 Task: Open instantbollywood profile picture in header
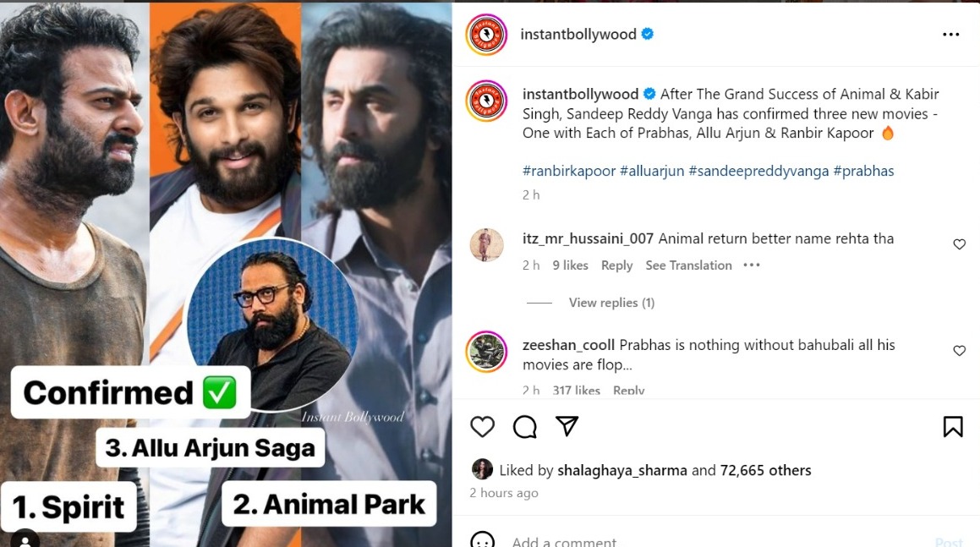tap(486, 35)
